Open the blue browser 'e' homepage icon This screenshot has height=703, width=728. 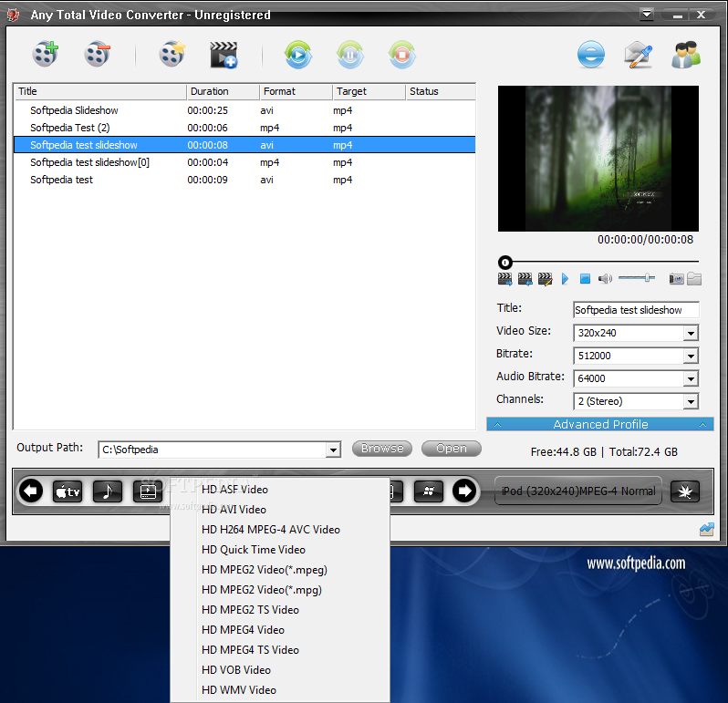pos(591,55)
